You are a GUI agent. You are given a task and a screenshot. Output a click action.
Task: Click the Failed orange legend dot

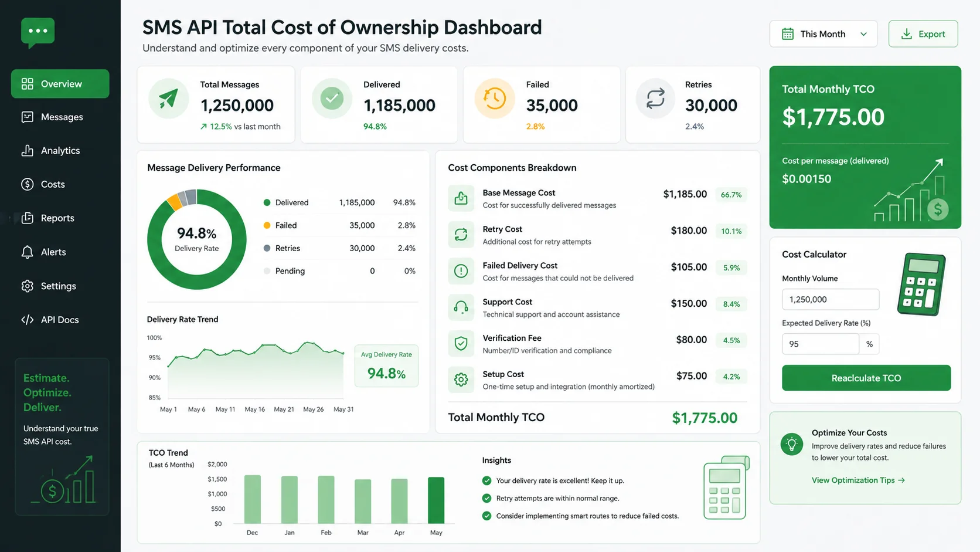[267, 225]
